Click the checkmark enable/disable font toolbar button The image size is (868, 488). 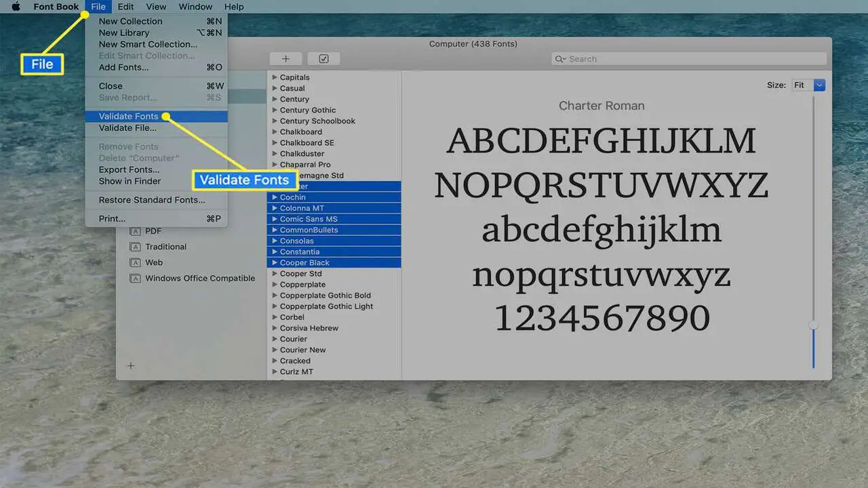pos(323,59)
